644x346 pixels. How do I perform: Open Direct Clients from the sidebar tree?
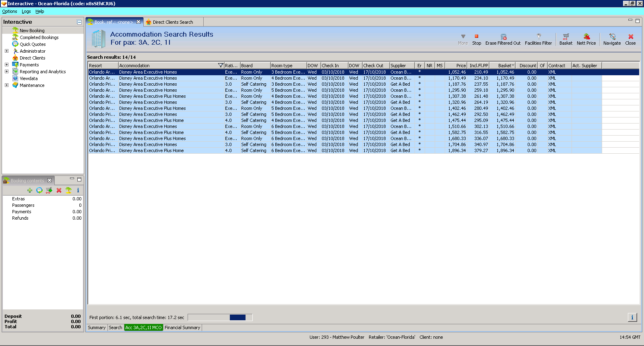coord(33,58)
